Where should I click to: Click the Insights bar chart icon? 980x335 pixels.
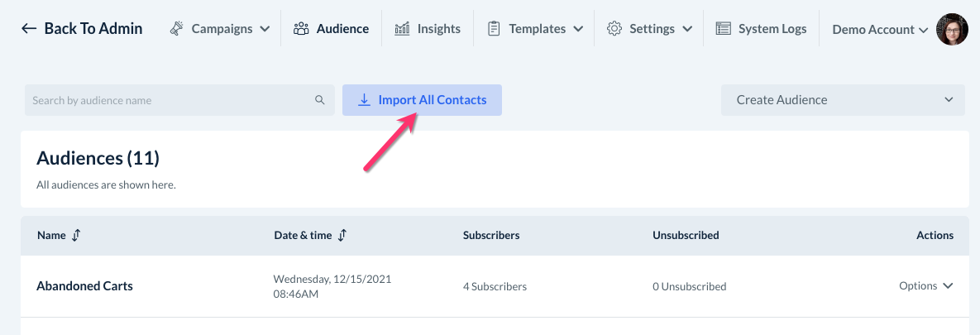[402, 29]
